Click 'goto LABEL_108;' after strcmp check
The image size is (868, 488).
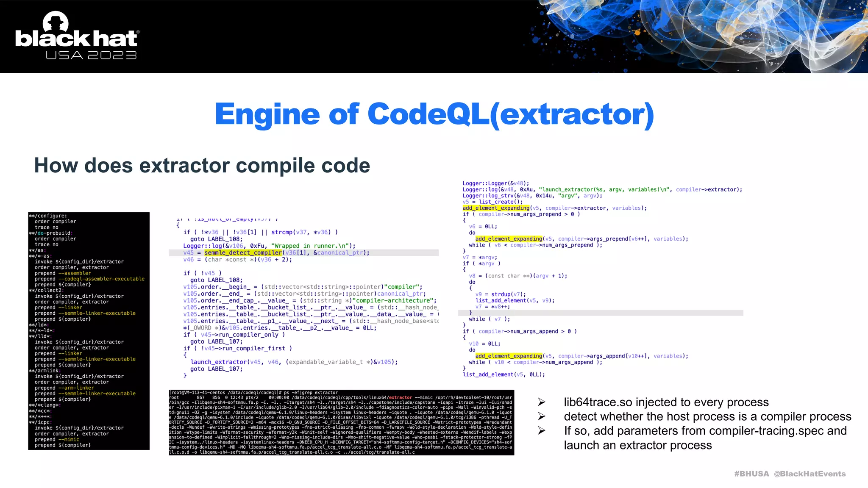(216, 239)
